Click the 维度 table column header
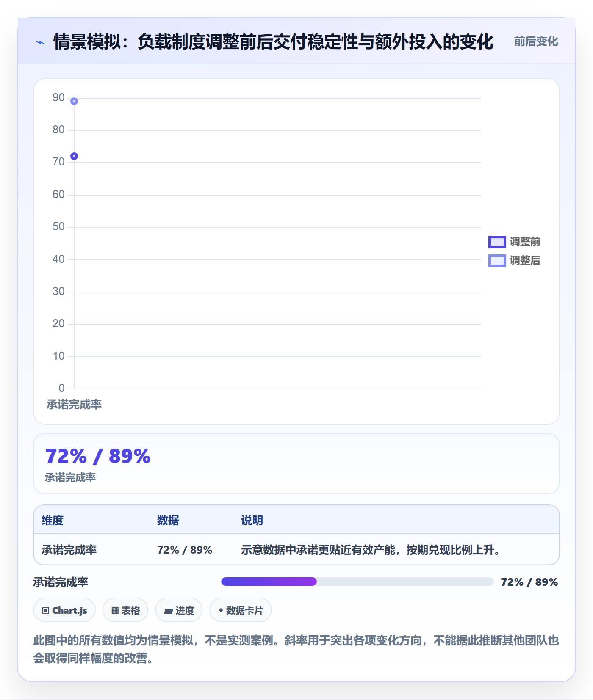The height and width of the screenshot is (700, 593). pyautogui.click(x=53, y=520)
